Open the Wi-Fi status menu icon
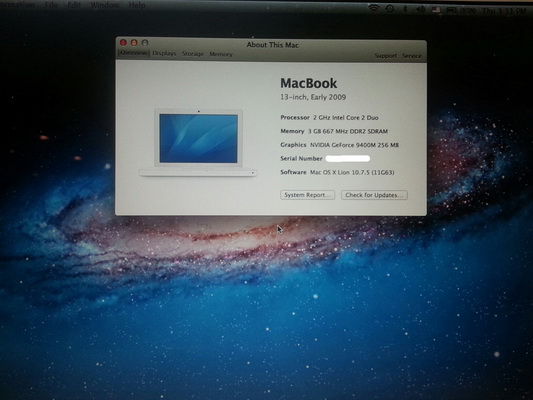The image size is (533, 400). [x=374, y=9]
